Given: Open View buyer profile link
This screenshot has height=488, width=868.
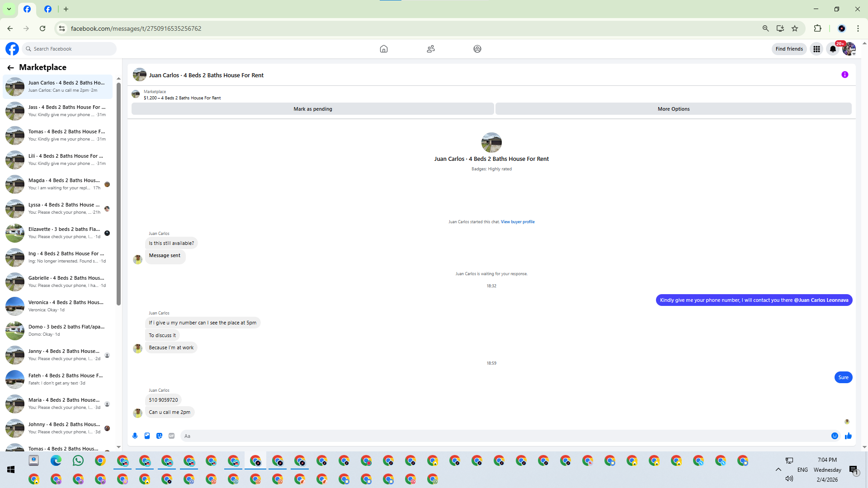Looking at the screenshot, I should (517, 222).
